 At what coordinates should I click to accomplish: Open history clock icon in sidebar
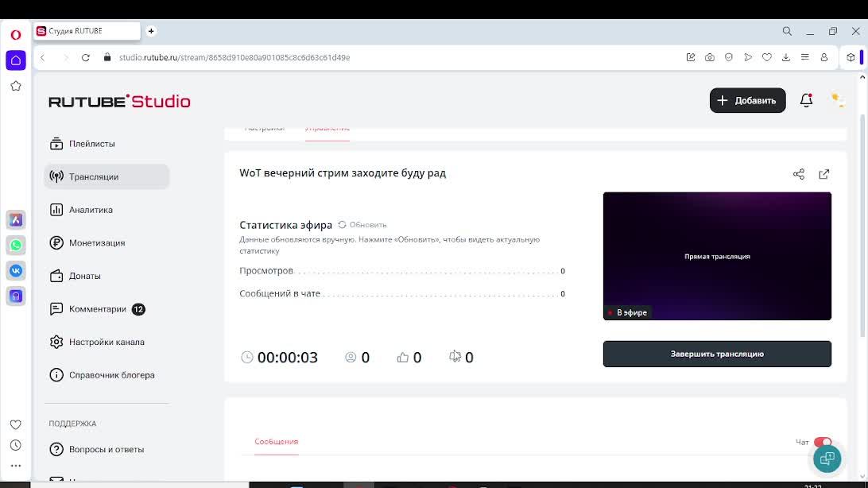[16, 445]
